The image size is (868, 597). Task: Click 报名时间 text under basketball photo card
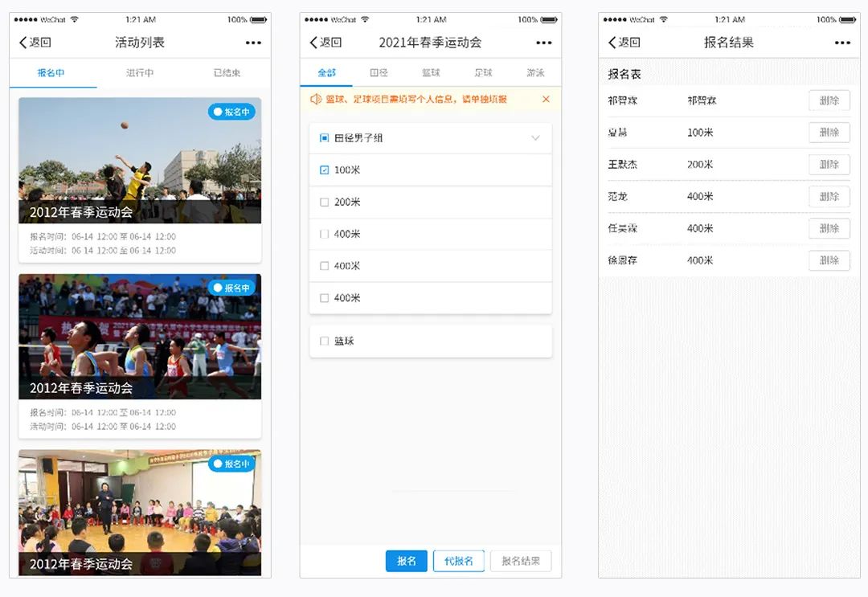pyautogui.click(x=103, y=237)
